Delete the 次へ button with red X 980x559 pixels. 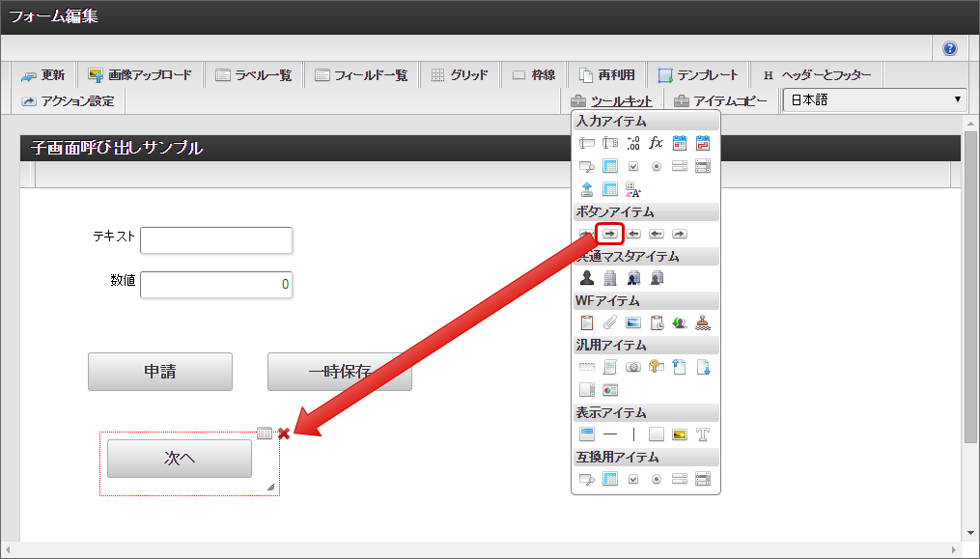click(x=284, y=433)
